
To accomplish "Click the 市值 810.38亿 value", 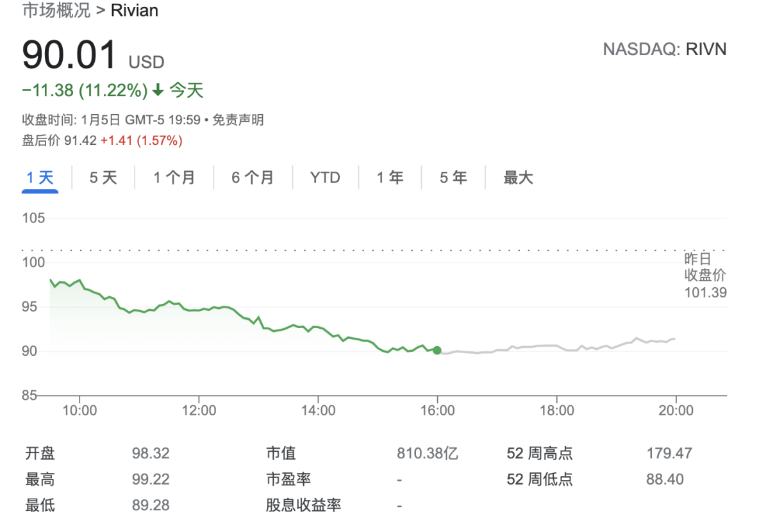I will pyautogui.click(x=427, y=454).
